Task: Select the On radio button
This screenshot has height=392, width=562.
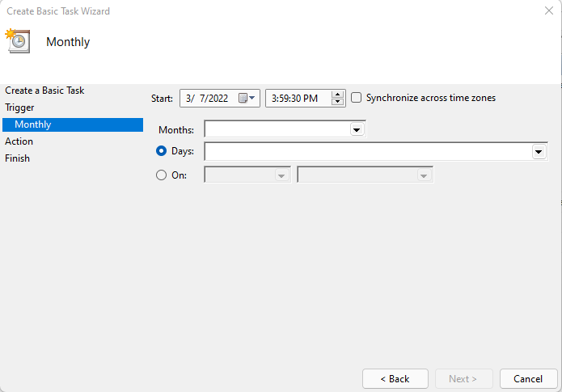Action: [161, 175]
